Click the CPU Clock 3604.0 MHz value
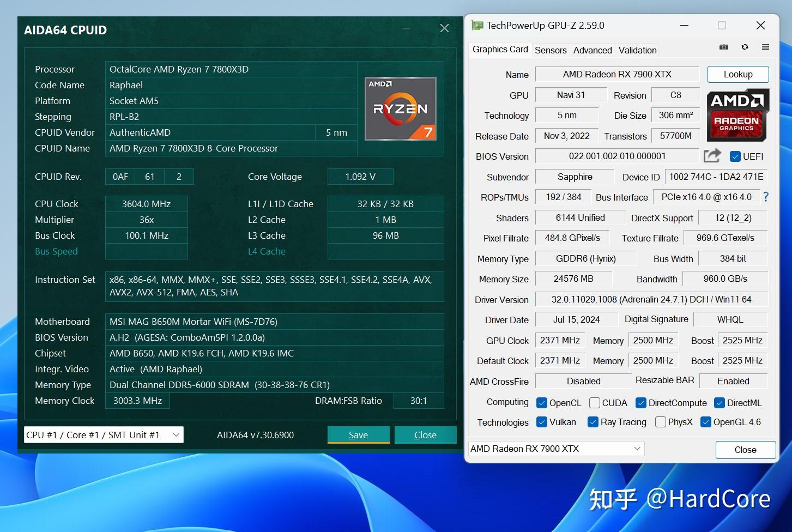Screen dimensions: 792x532 147,204
